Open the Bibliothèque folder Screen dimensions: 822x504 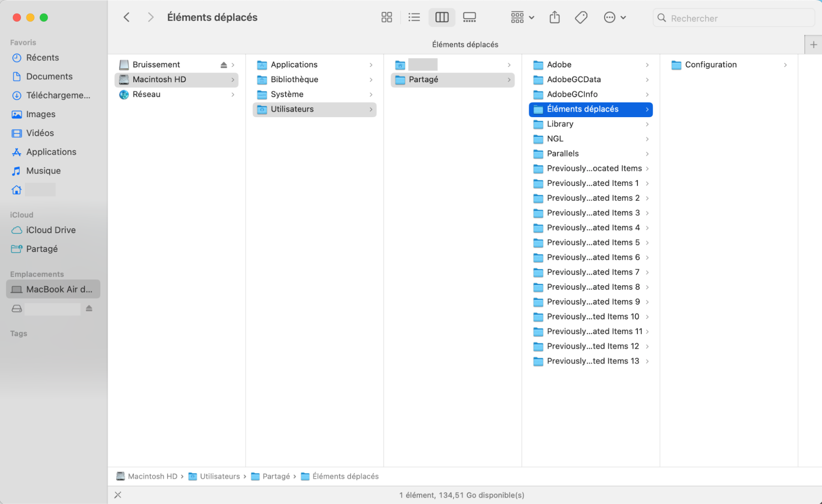315,80
